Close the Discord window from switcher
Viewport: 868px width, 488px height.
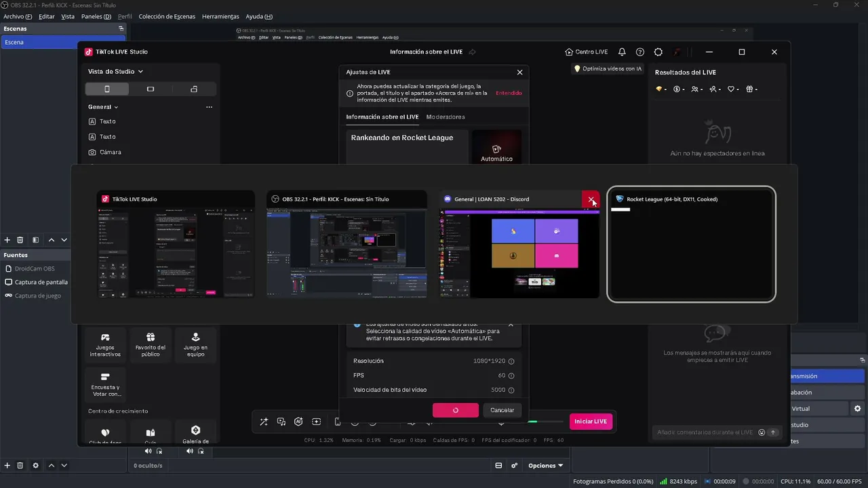pos(591,199)
